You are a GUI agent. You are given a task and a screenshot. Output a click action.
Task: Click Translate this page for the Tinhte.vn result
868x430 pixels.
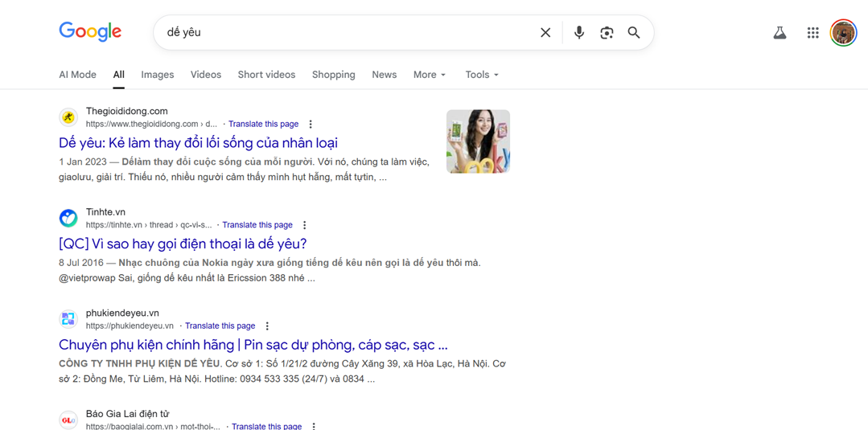pyautogui.click(x=257, y=225)
